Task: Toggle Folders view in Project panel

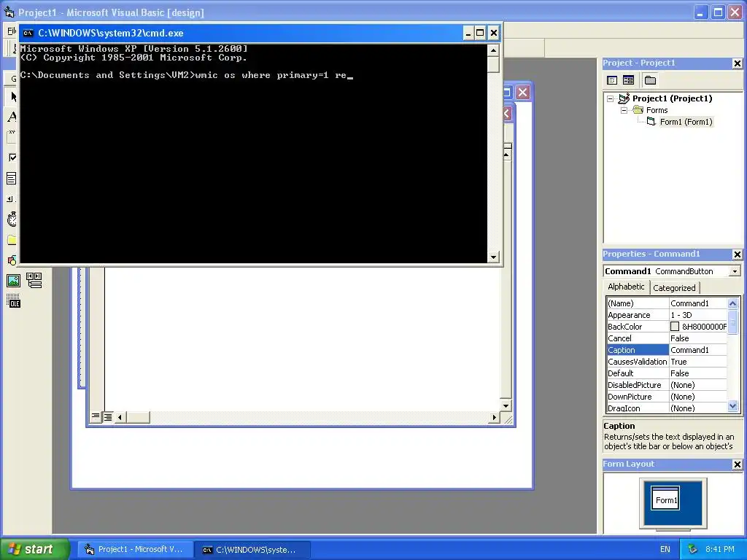Action: click(650, 80)
